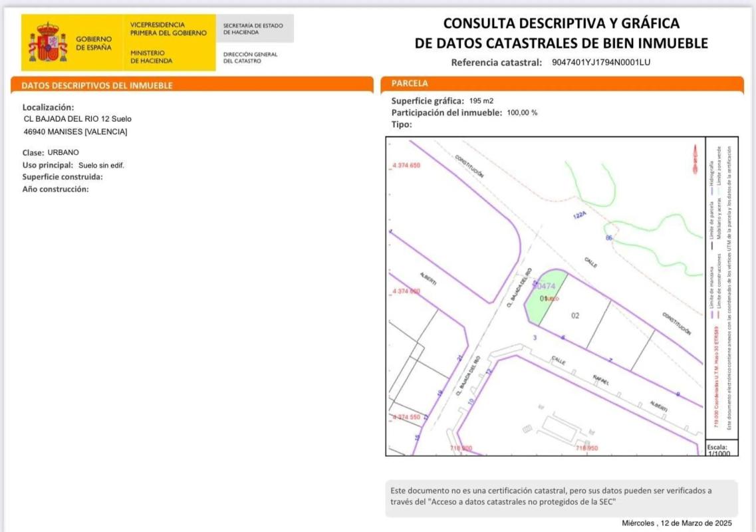Click parcel 02 on the cadastral map
756x532 pixels.
pos(576,316)
